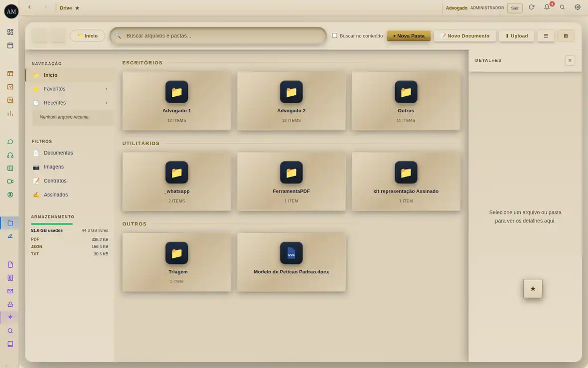Click the book icon in the left sidebar
The width and height of the screenshot is (588, 368).
[x=10, y=344]
